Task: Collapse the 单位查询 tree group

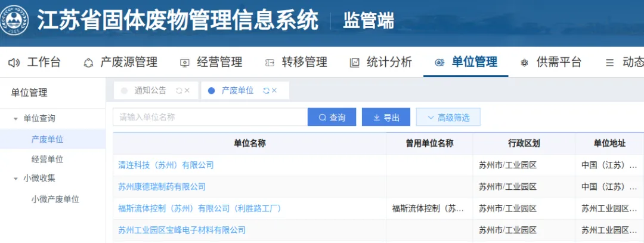Action: coord(16,119)
